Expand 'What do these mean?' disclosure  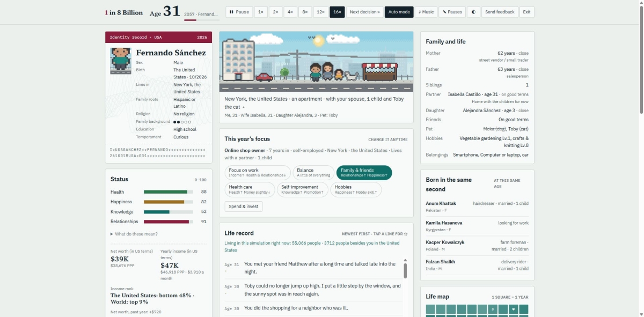point(134,234)
